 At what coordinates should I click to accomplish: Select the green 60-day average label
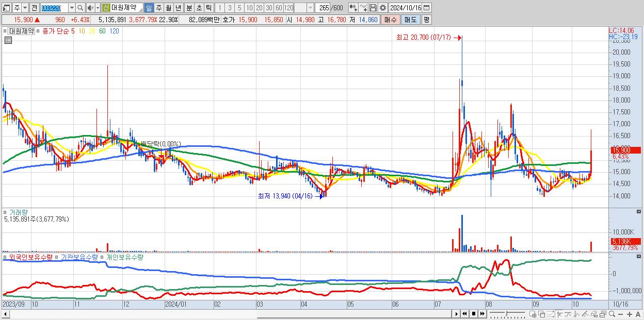point(102,31)
